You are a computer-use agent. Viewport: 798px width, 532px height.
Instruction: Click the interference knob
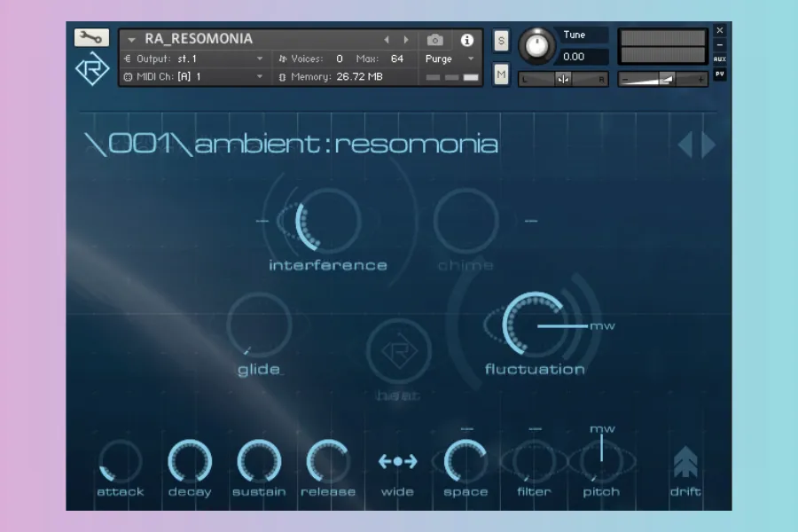click(x=328, y=221)
